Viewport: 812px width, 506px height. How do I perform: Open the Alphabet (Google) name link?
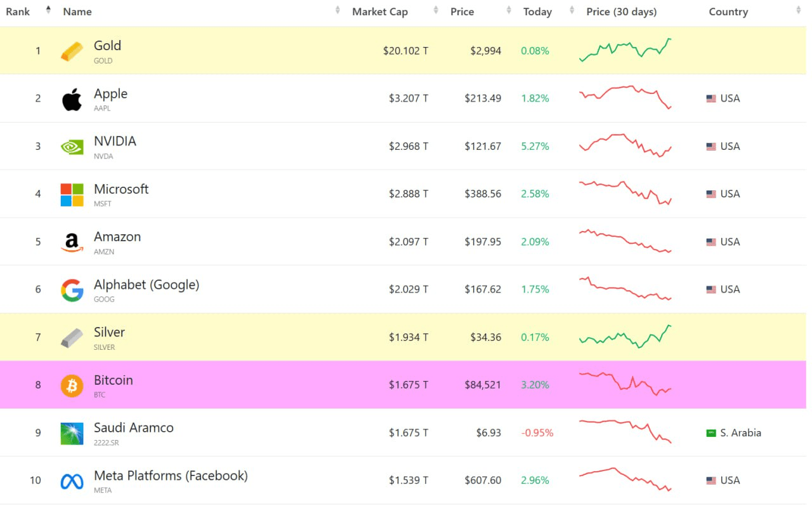[x=147, y=284]
